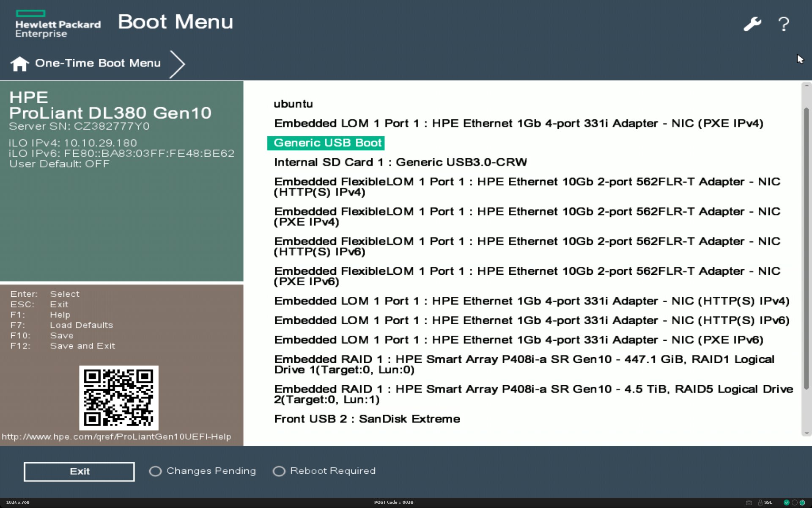Image resolution: width=812 pixels, height=508 pixels.
Task: Select FlexibleLOM 562FLR-T HTTP(S) IPv4 entry
Action: point(527,187)
